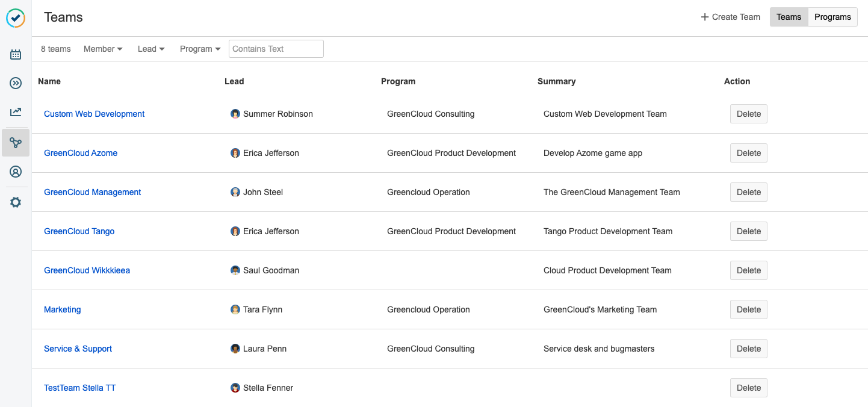Focus the Contains Text search field

276,49
